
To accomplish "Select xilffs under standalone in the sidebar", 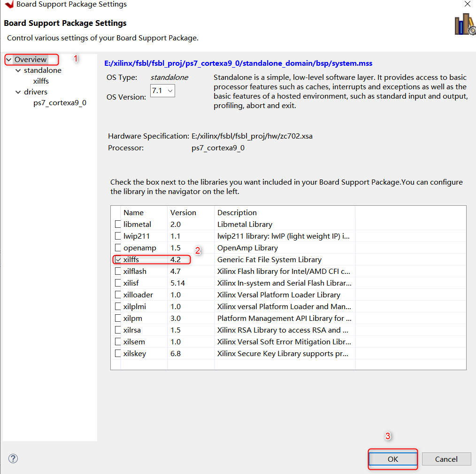I will click(x=41, y=81).
